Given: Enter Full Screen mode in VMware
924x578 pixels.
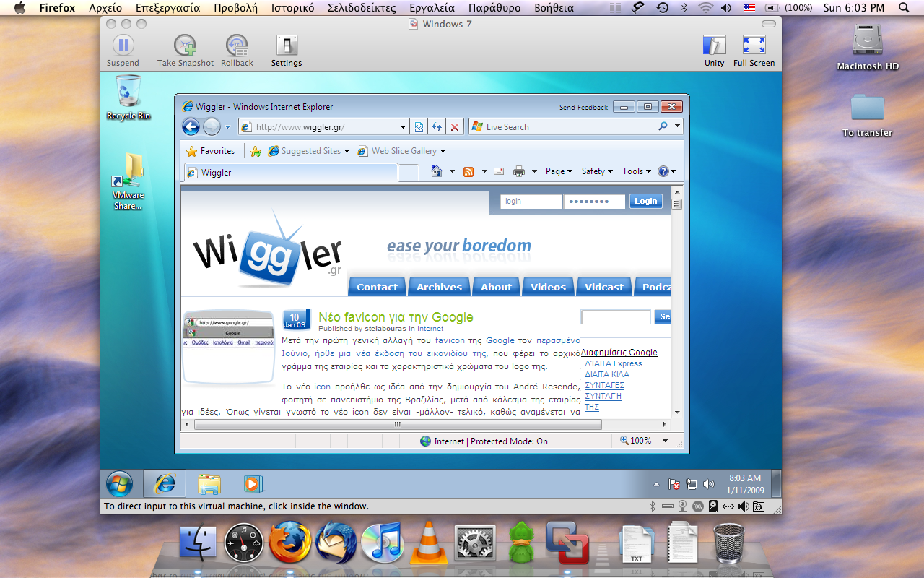Looking at the screenshot, I should point(754,46).
